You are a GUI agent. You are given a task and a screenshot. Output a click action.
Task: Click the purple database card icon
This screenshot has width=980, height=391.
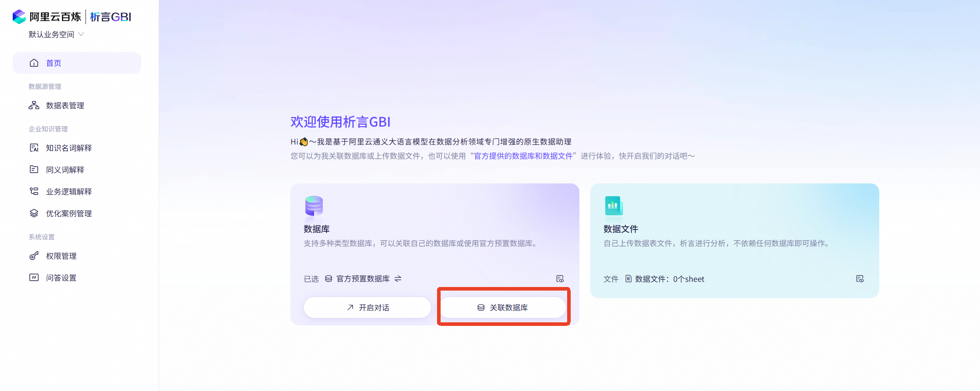314,206
